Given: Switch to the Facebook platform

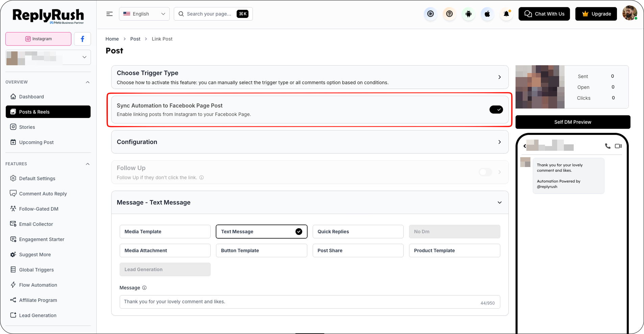Looking at the screenshot, I should point(82,39).
